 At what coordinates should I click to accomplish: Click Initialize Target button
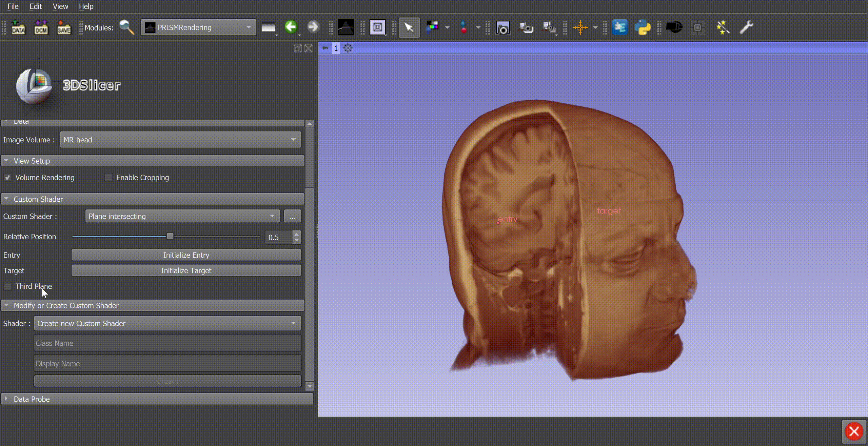[186, 271]
